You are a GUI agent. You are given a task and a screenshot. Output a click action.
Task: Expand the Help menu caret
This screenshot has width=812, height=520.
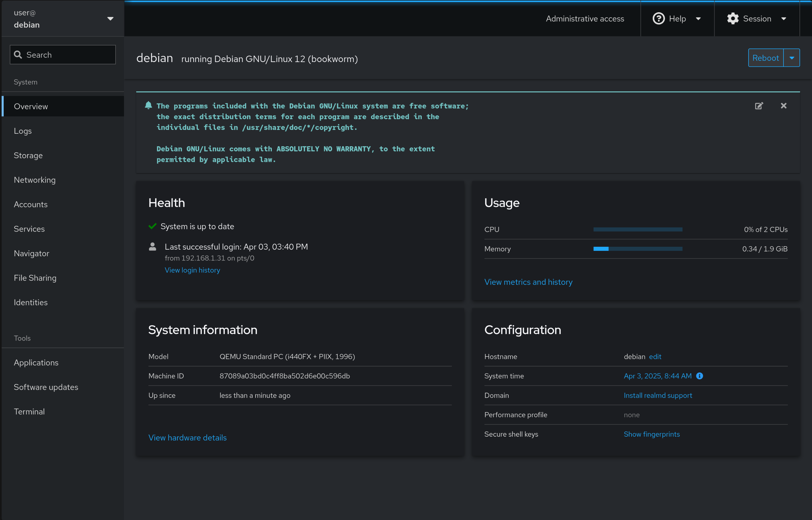click(698, 19)
